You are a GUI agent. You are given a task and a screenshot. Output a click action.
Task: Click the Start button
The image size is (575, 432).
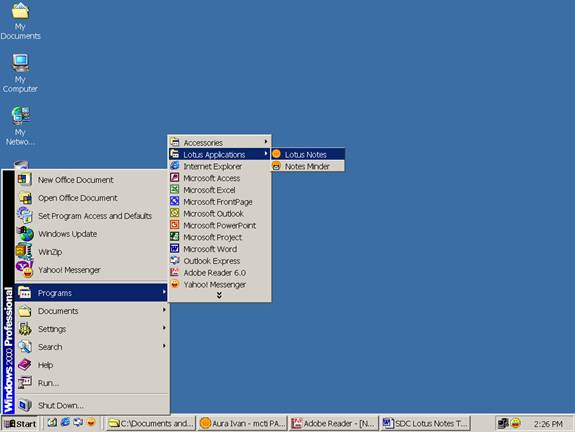coord(21,424)
